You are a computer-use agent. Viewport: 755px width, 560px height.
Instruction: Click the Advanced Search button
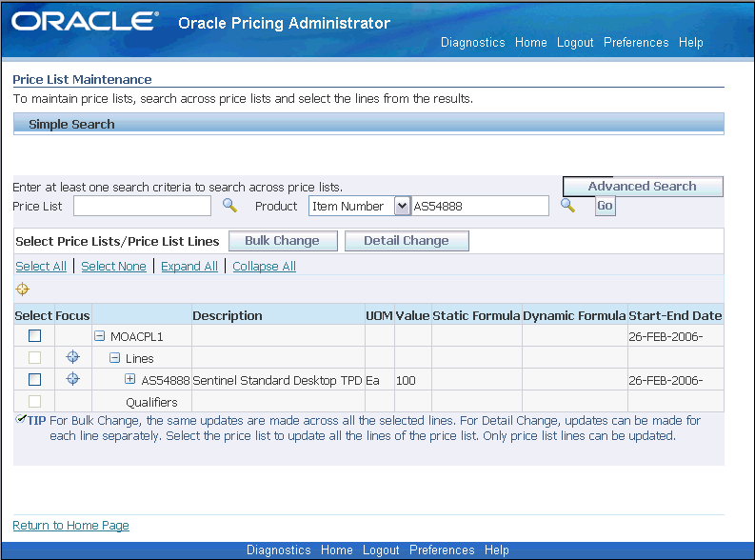coord(643,187)
